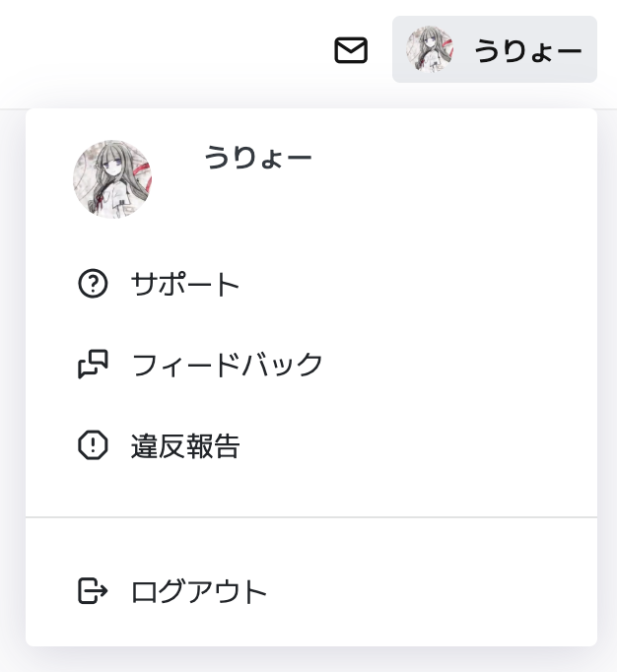Click the Feedback speech bubbles icon
The height and width of the screenshot is (672, 617).
[92, 365]
